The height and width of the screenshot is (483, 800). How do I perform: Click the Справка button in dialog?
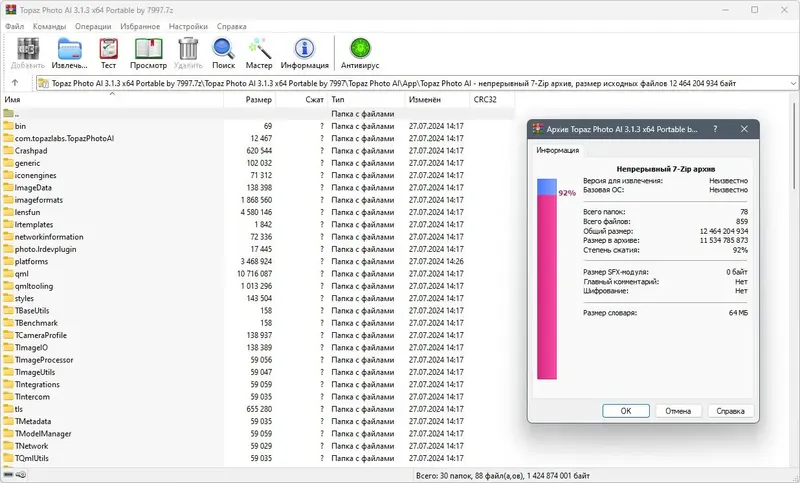tap(730, 411)
